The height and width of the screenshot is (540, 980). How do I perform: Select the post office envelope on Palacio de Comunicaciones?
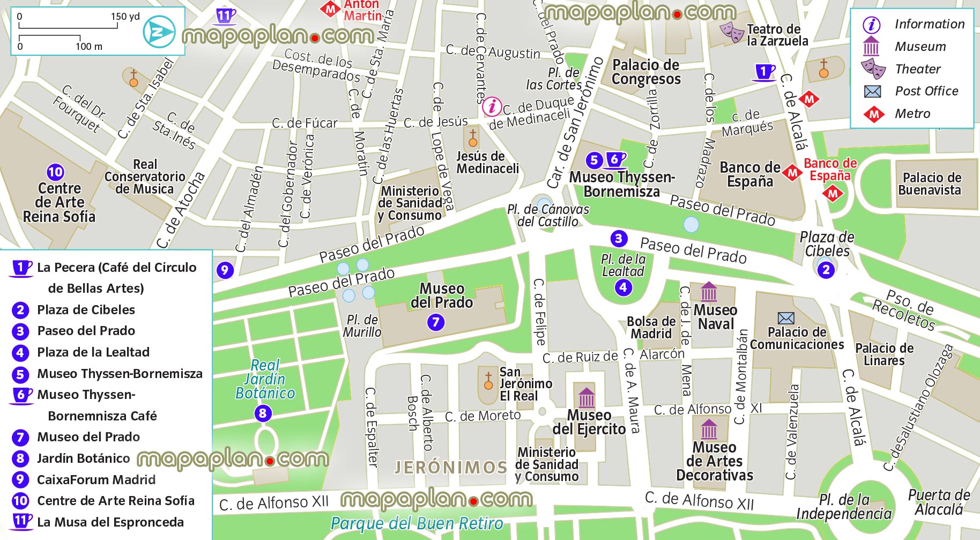[x=785, y=319]
